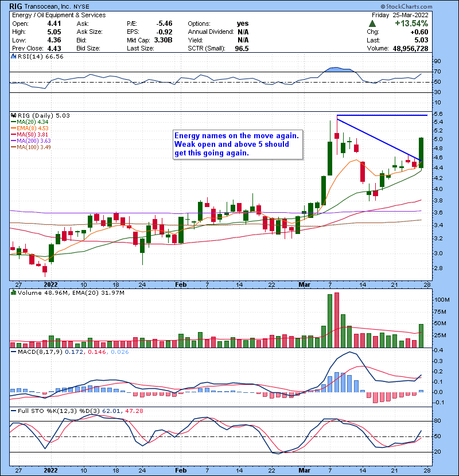Click the Energy names annotation text box
Screen dimensions: 459x476
tap(238, 145)
